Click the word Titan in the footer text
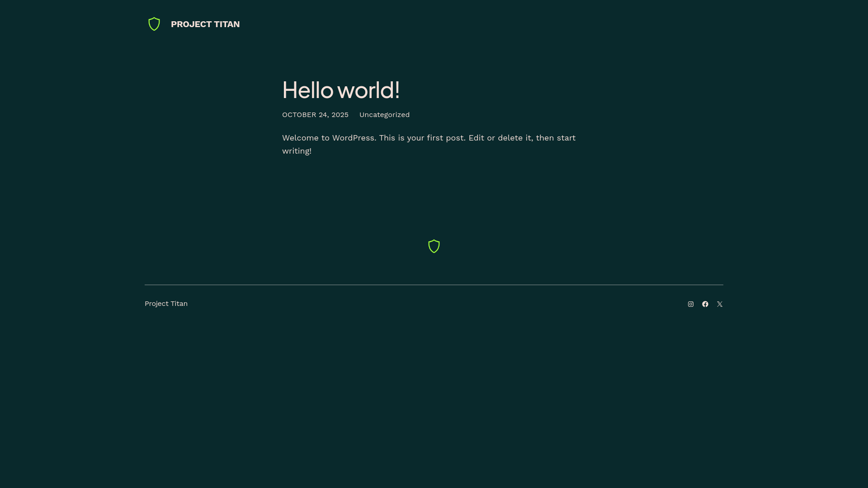Viewport: 868px width, 488px height. coord(179,304)
